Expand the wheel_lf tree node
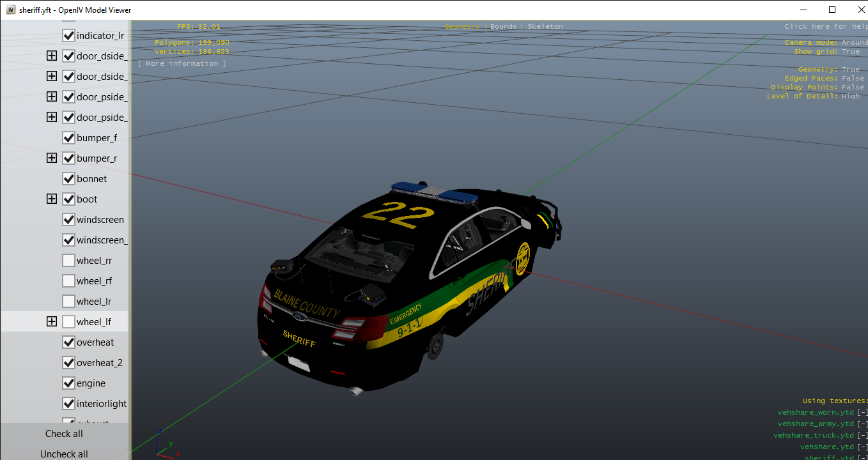 pyautogui.click(x=52, y=322)
